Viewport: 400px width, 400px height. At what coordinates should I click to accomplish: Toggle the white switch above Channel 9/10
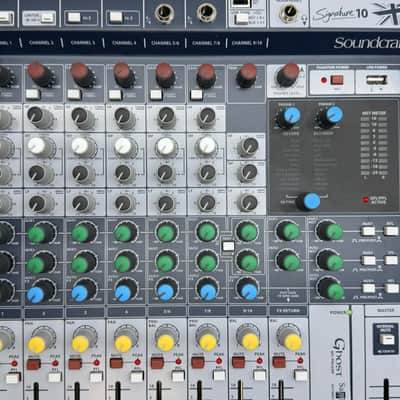coord(241,19)
